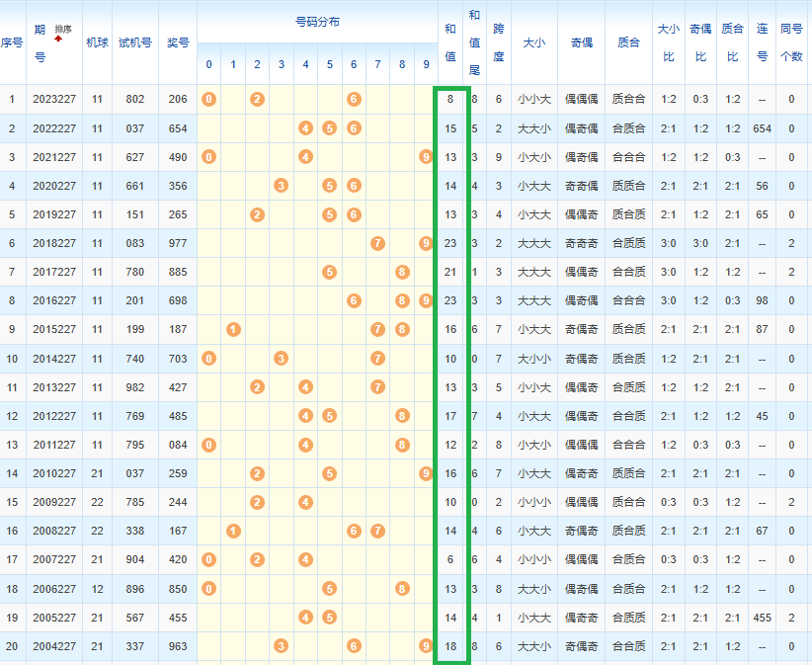Select orange ball 9 in row 2021227
Screen dimensions: 812x665
click(426, 157)
